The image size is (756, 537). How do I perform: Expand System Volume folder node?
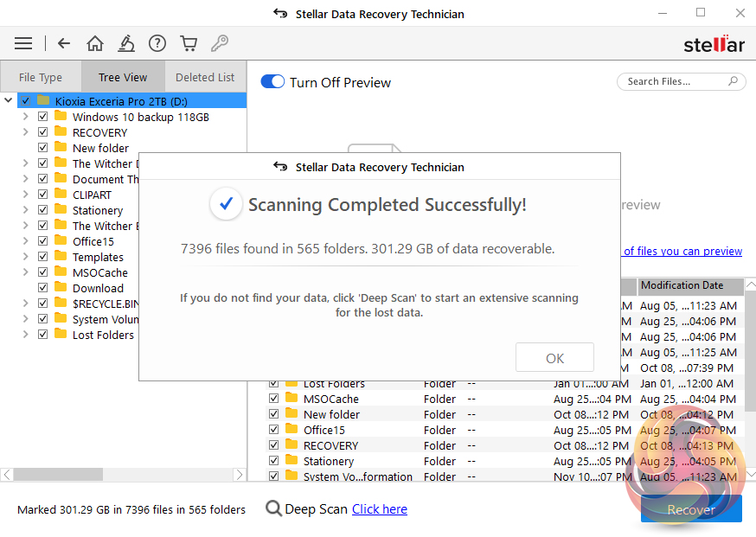click(26, 318)
